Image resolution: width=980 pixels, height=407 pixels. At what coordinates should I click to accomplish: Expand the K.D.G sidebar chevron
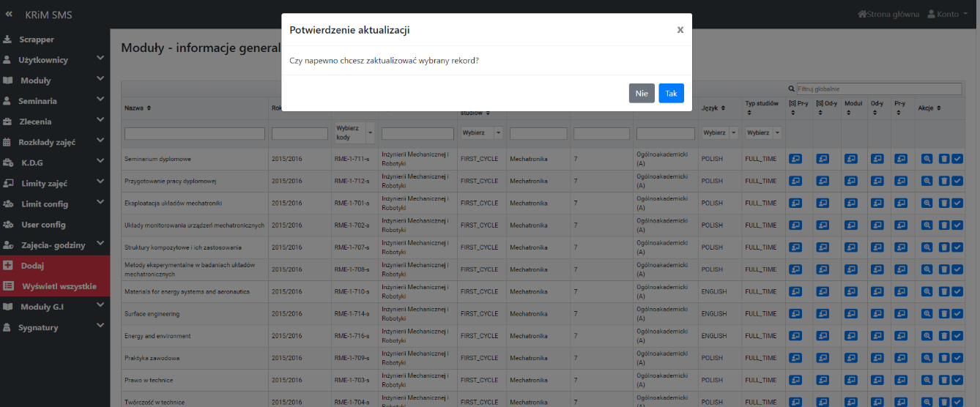(x=100, y=162)
